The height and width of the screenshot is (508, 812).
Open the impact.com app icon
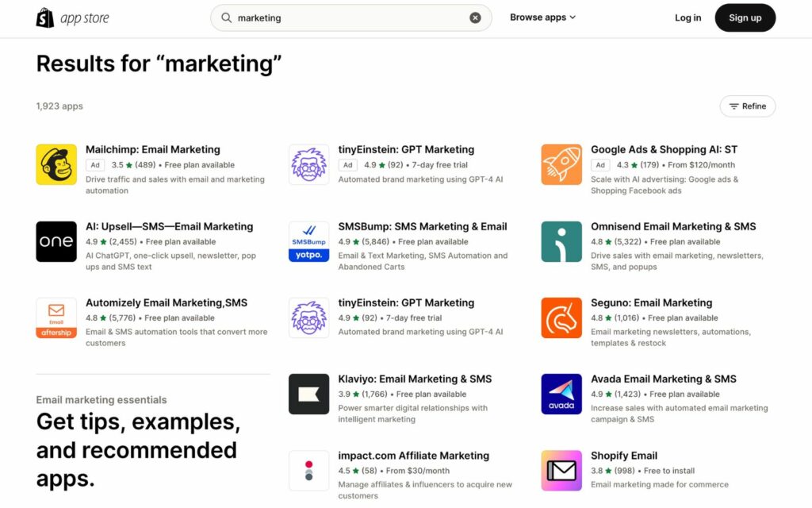click(x=308, y=471)
